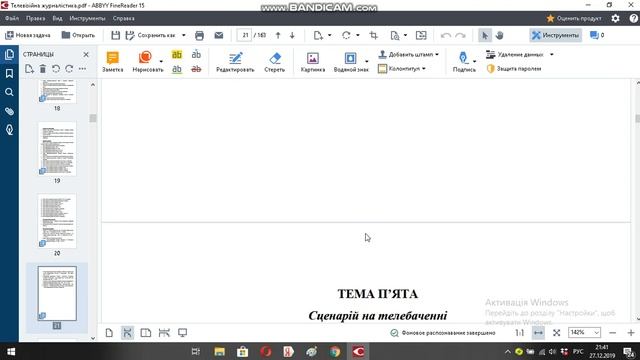Switch to scrolling single-page view mode
The image size is (640, 360).
127,333
